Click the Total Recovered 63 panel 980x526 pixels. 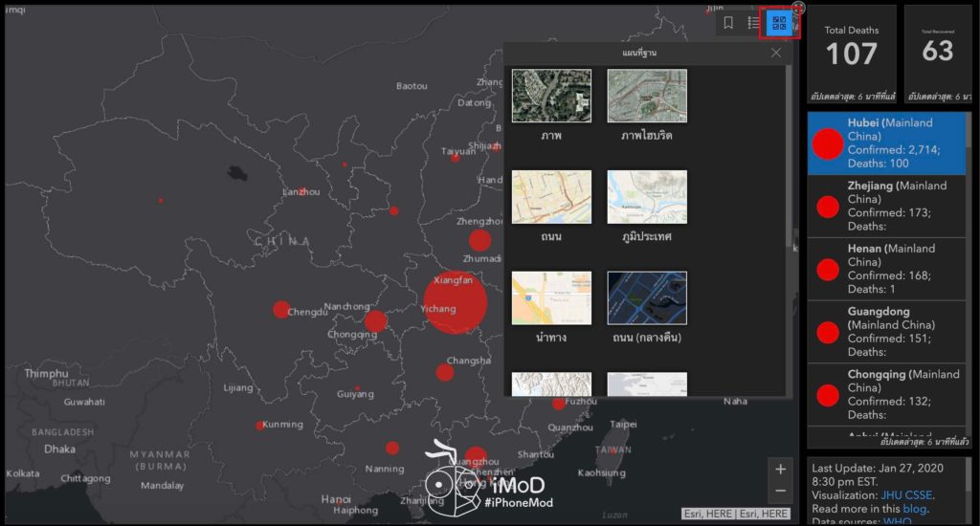coord(938,54)
